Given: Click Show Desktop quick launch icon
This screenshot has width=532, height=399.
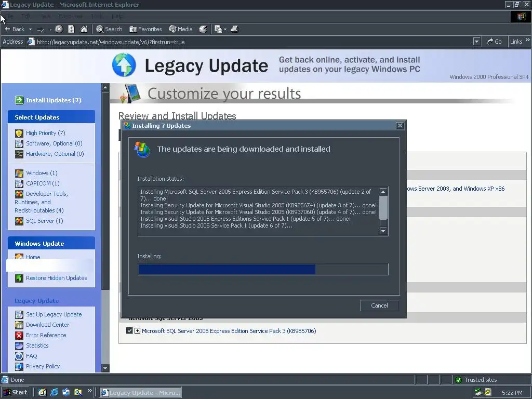Looking at the screenshot, I should [42, 392].
